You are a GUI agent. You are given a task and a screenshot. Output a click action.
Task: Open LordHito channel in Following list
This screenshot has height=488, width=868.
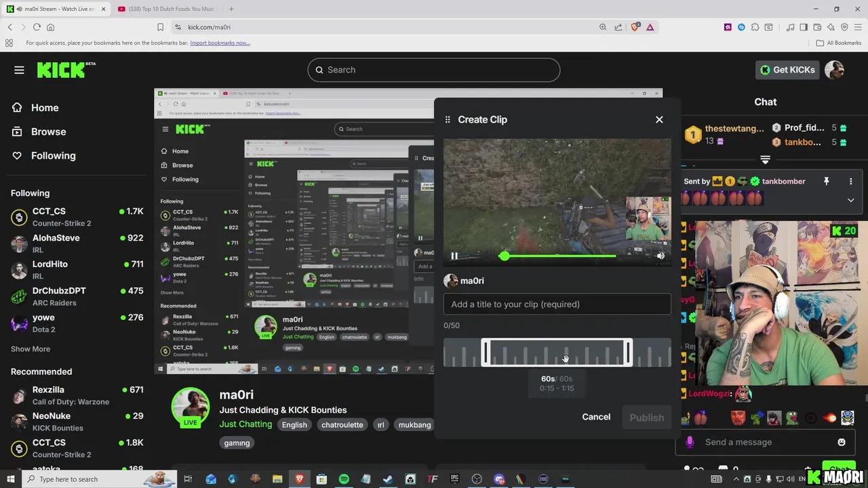(x=77, y=270)
